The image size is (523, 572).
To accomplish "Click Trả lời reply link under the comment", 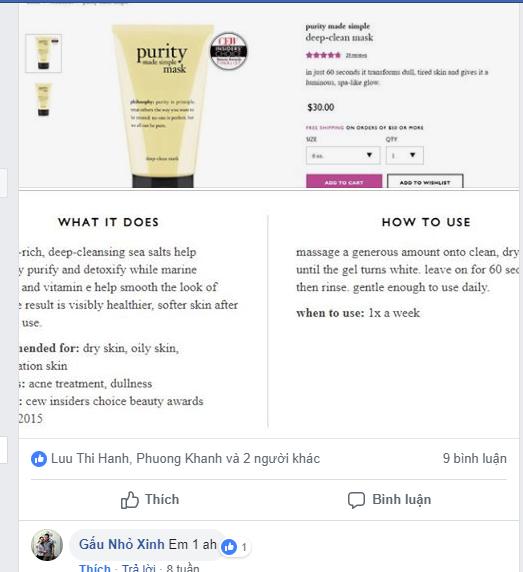I will coord(138,568).
